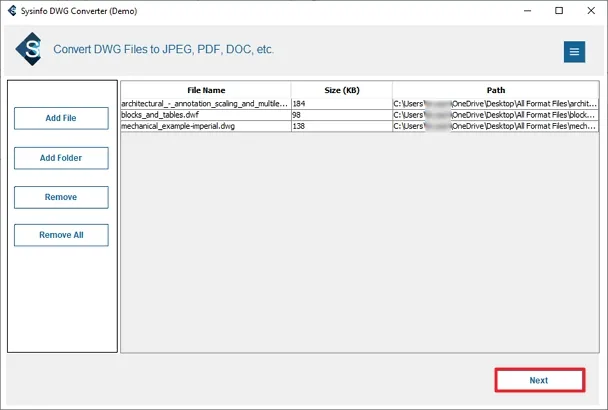Image resolution: width=608 pixels, height=410 pixels.
Task: Select the architectural annotation scaling file row
Action: [x=359, y=104]
